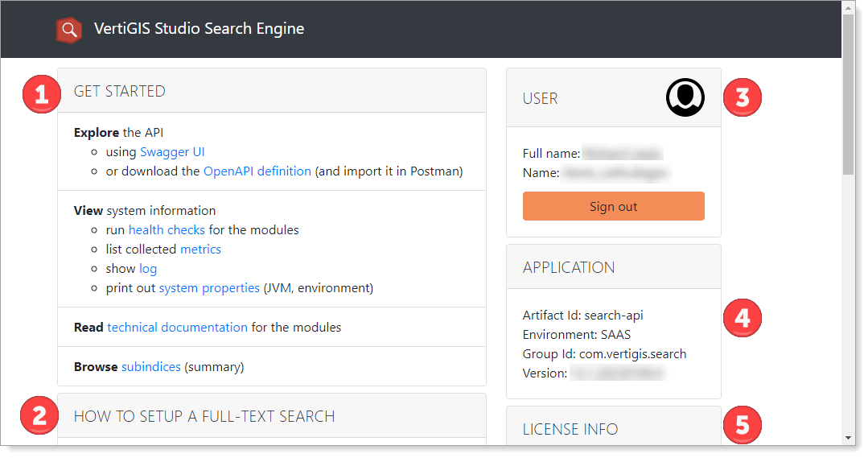Click the user avatar icon
Viewport: 868px width, 458px height.
(x=685, y=97)
